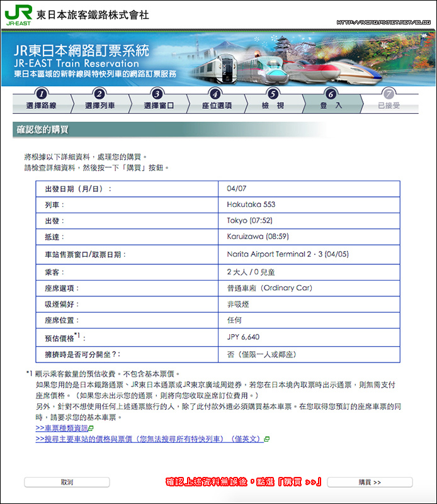Select arrival value Karuizawa (08:59)
This screenshot has width=437, height=504.
tap(258, 237)
